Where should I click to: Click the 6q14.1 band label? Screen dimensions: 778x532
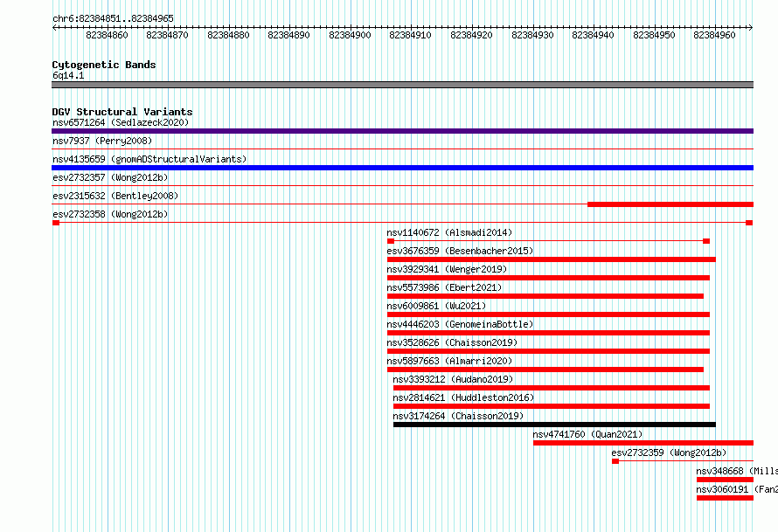[68, 75]
